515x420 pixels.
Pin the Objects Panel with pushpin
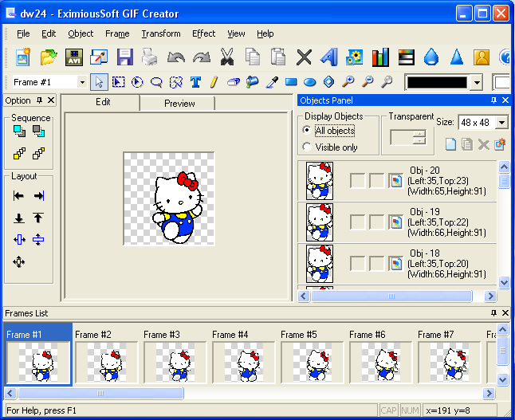coord(493,100)
